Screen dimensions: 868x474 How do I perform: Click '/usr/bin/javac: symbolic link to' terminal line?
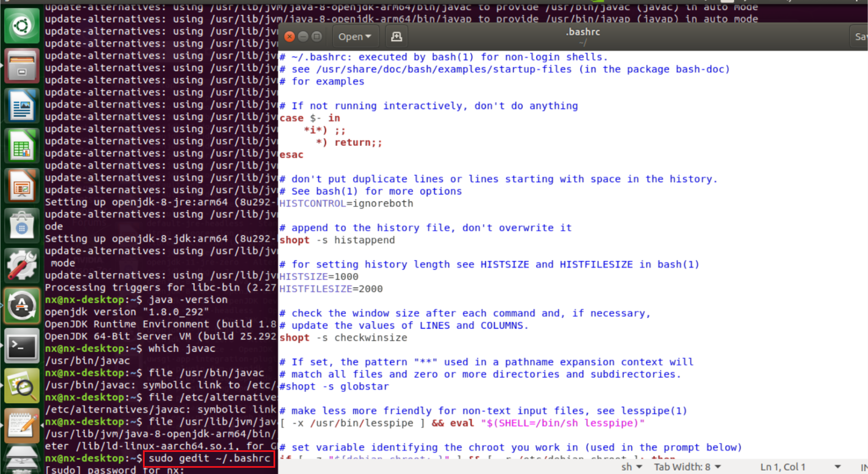160,385
